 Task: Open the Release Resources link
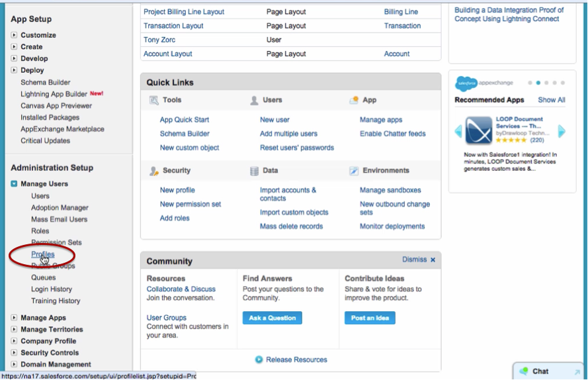click(296, 359)
